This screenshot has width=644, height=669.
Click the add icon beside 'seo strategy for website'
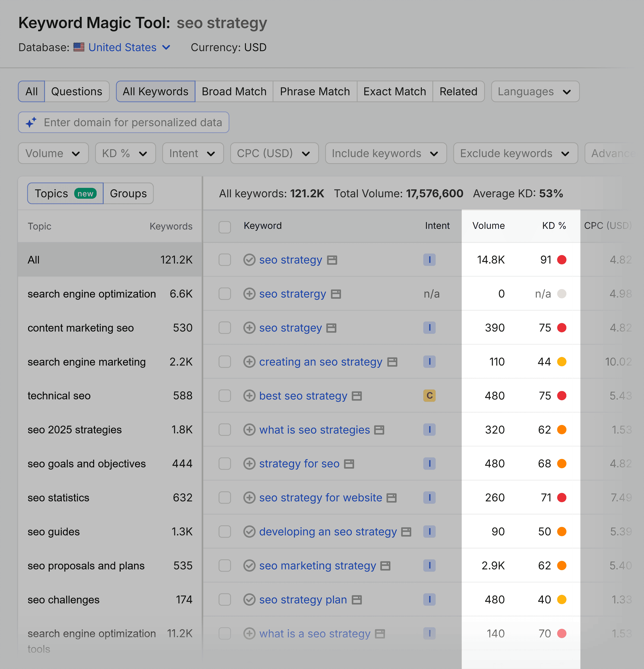tap(249, 498)
